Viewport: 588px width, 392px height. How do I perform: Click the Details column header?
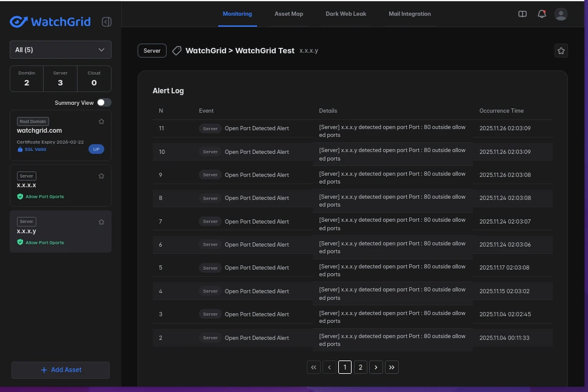click(x=328, y=110)
